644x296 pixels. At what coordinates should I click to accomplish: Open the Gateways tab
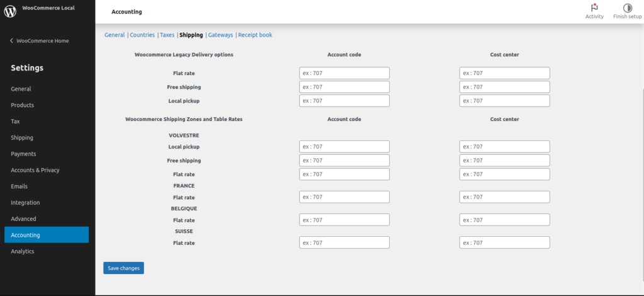click(221, 35)
